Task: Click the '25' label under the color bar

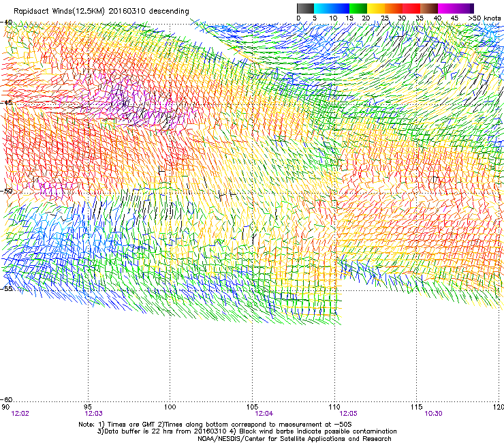Action: point(385,18)
